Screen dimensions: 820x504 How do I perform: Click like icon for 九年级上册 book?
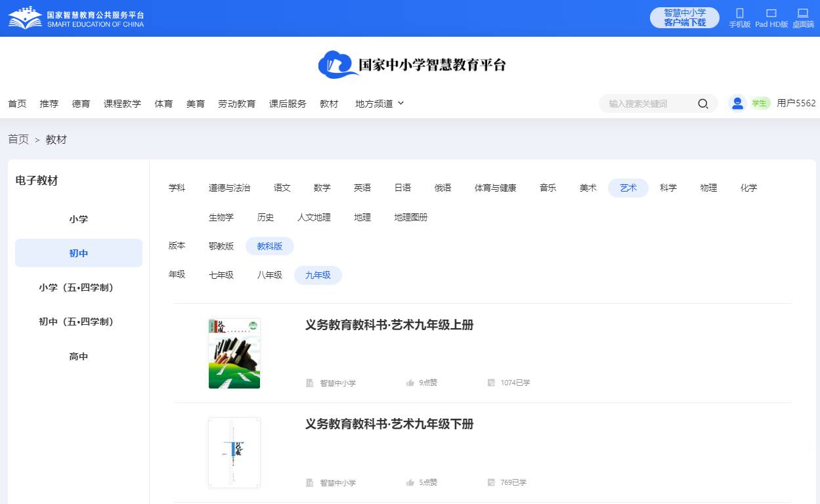(x=410, y=383)
